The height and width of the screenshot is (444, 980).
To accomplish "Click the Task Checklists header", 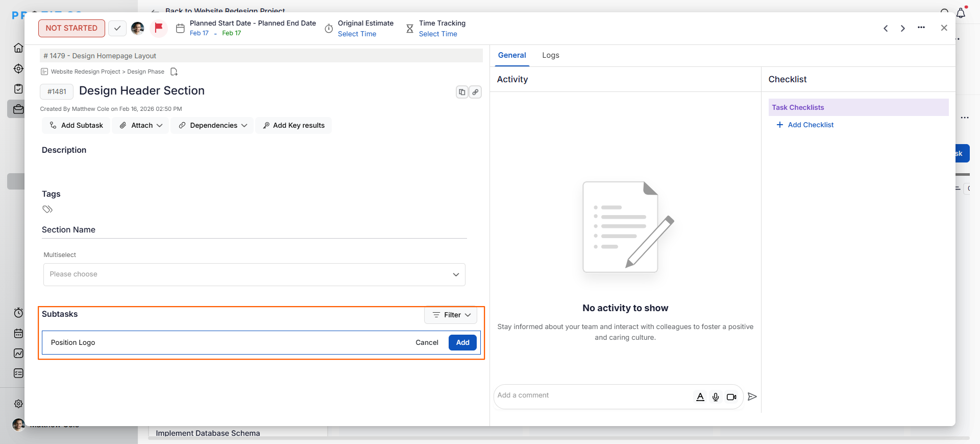I will pos(859,107).
